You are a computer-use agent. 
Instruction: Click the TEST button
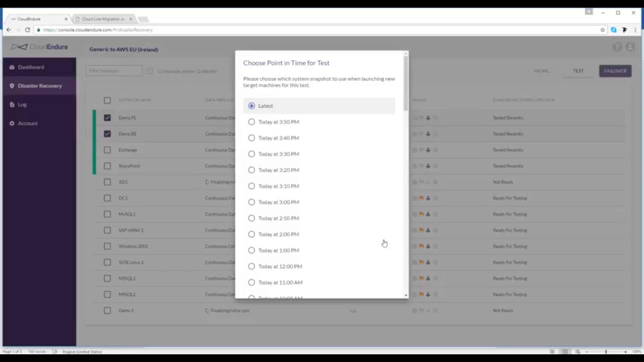click(578, 71)
